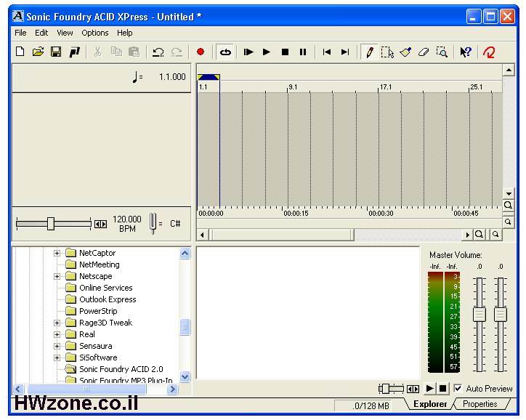Click tempo reset arrows button beside BPM
Image resolution: width=526 pixels, height=420 pixels.
101,224
